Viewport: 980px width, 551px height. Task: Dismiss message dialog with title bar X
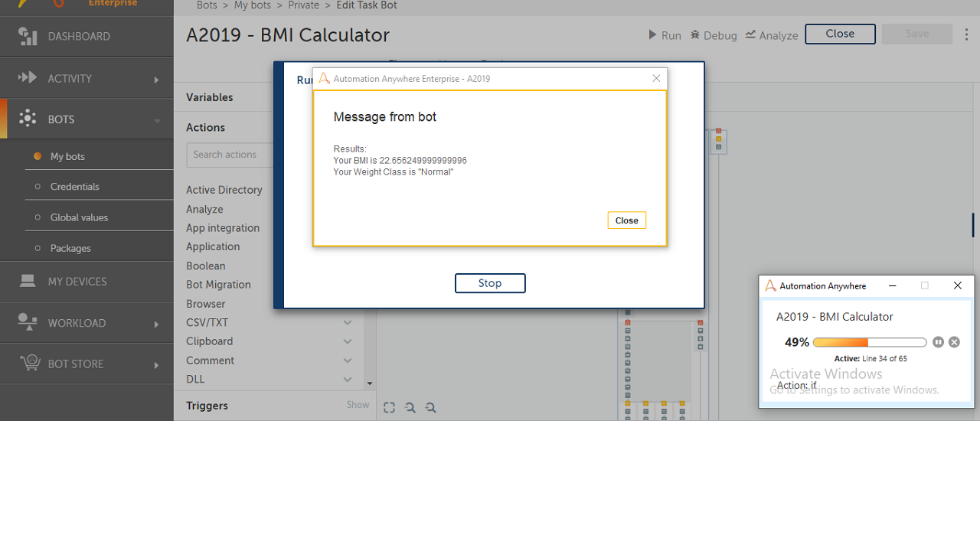click(656, 78)
